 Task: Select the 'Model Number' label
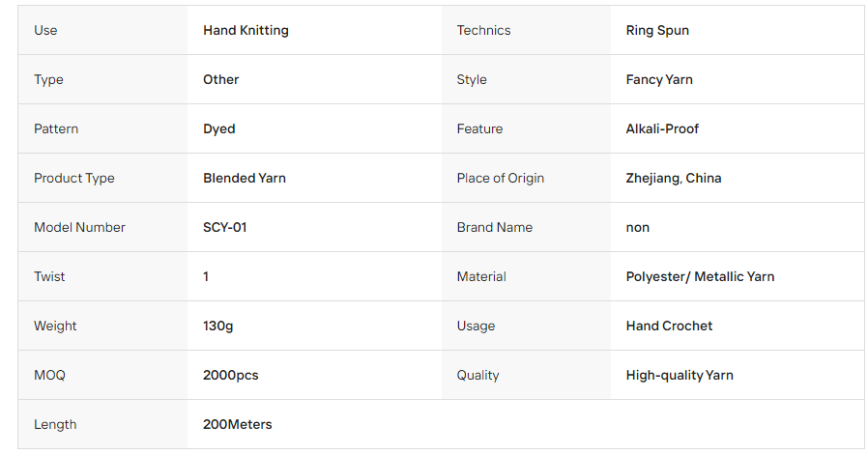coord(79,227)
